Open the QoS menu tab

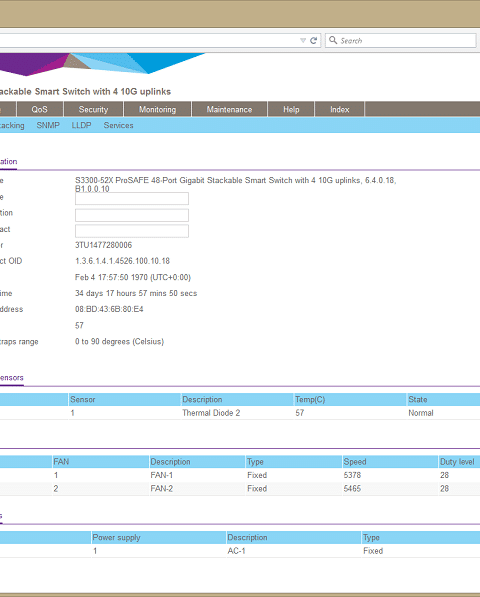pos(40,110)
